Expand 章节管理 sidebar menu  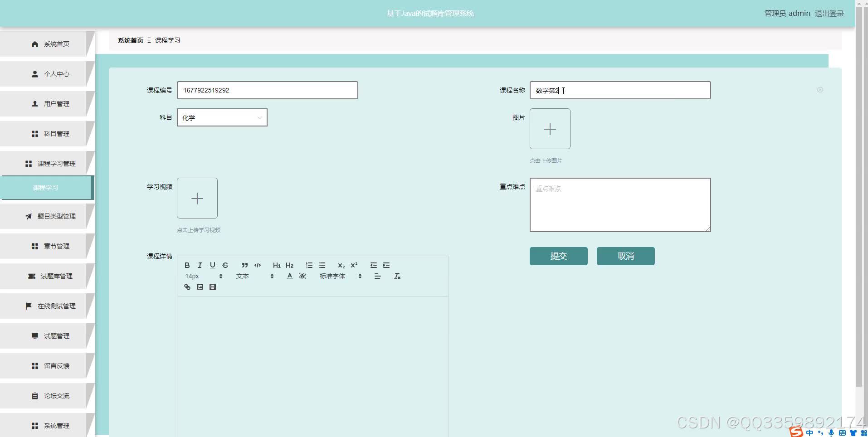point(47,246)
